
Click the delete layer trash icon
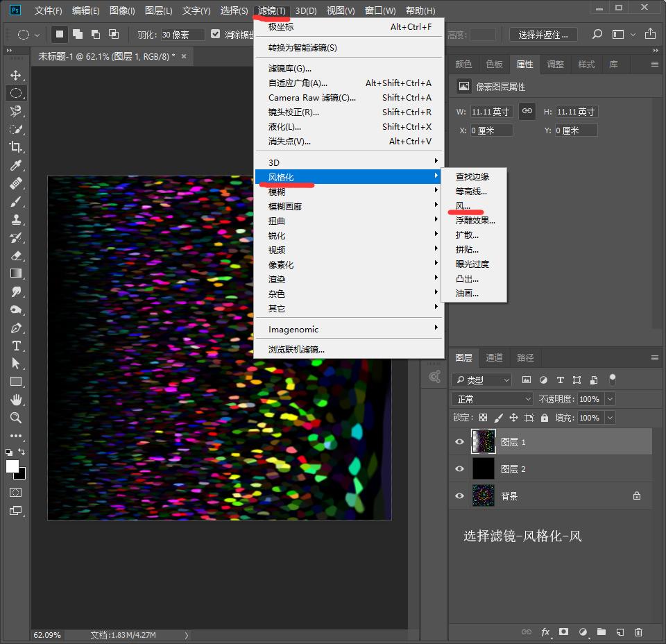coord(638,632)
